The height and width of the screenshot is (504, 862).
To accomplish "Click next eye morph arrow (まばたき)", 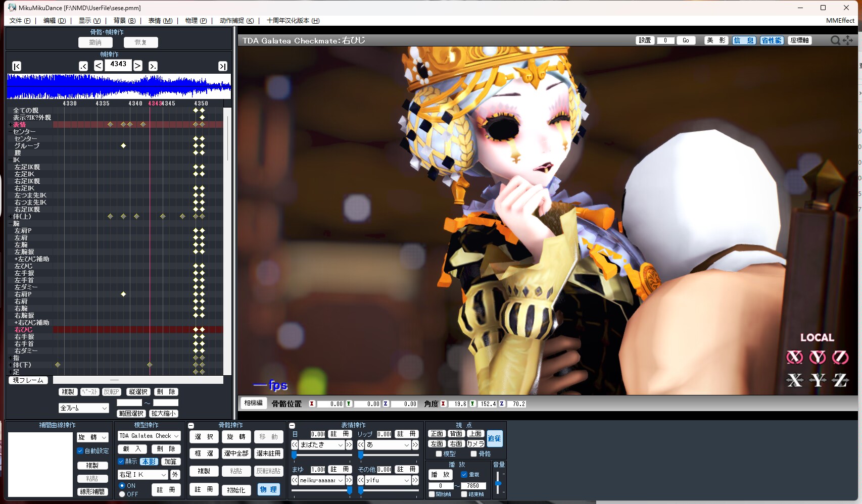I will [x=349, y=445].
